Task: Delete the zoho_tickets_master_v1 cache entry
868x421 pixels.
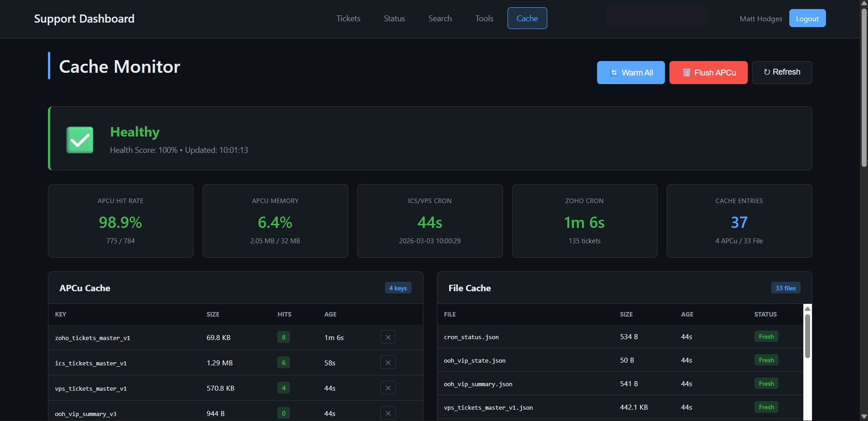Action: tap(388, 337)
